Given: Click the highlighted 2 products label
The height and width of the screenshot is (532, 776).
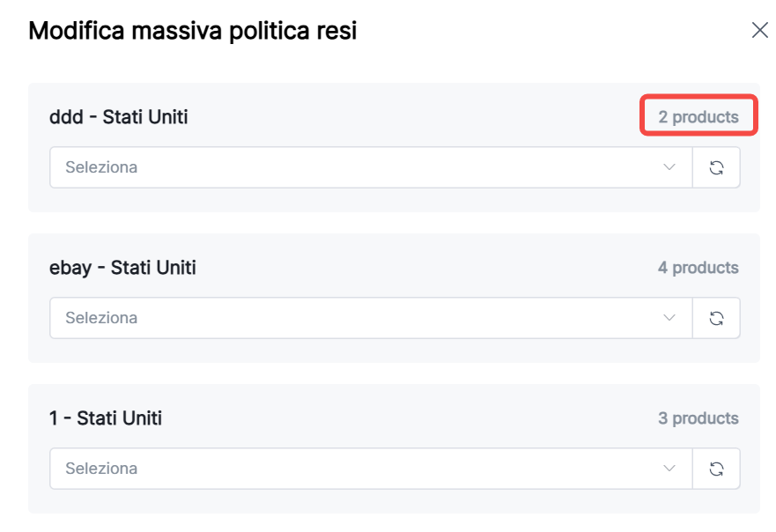Looking at the screenshot, I should point(698,116).
